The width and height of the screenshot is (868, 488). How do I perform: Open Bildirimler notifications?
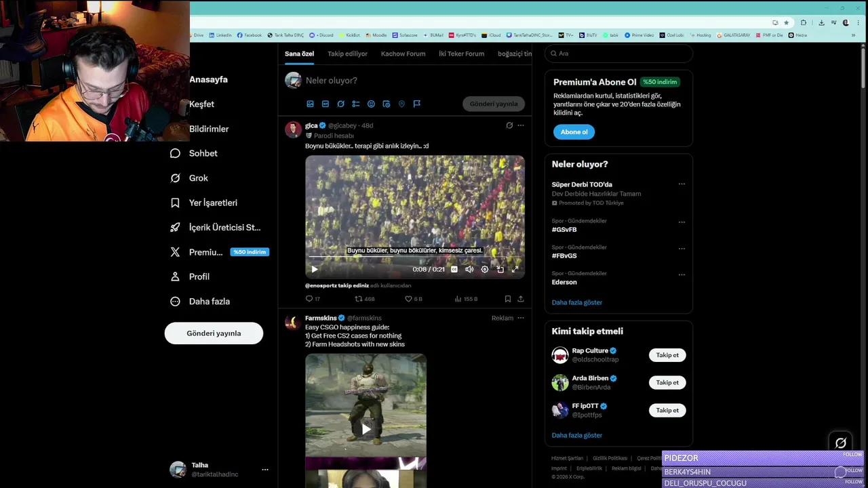tap(209, 129)
